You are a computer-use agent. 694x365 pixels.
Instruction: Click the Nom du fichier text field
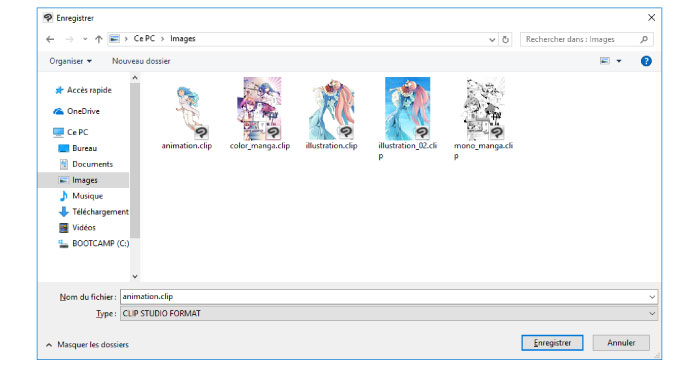click(389, 297)
